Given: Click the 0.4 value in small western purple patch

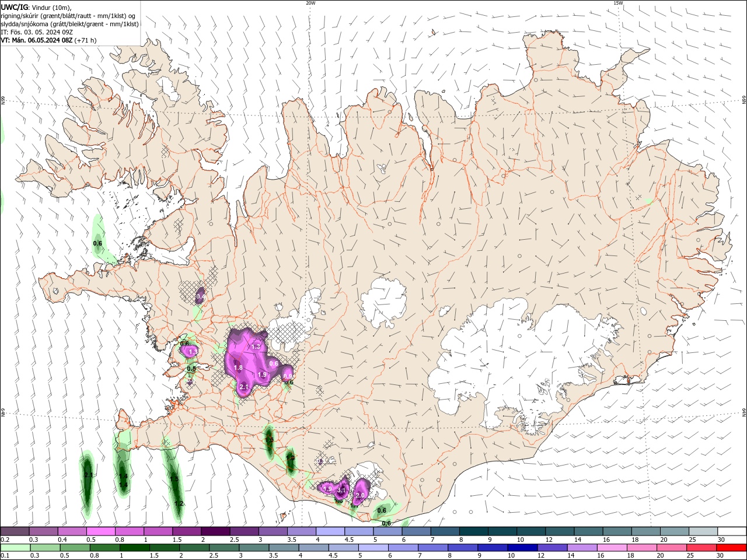Looking at the screenshot, I should tap(200, 297).
